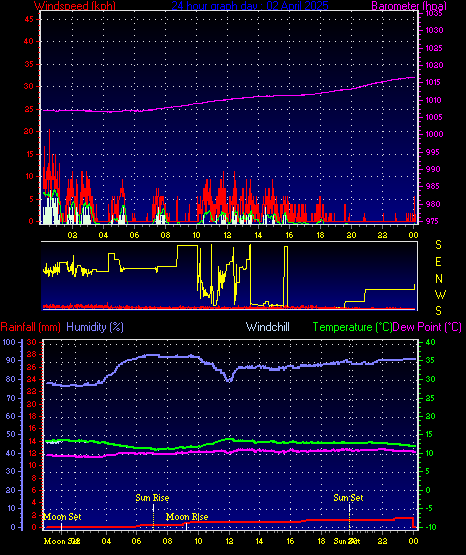Click the 100 humidity scale value
Screen dimensions: 466x555
(9, 342)
